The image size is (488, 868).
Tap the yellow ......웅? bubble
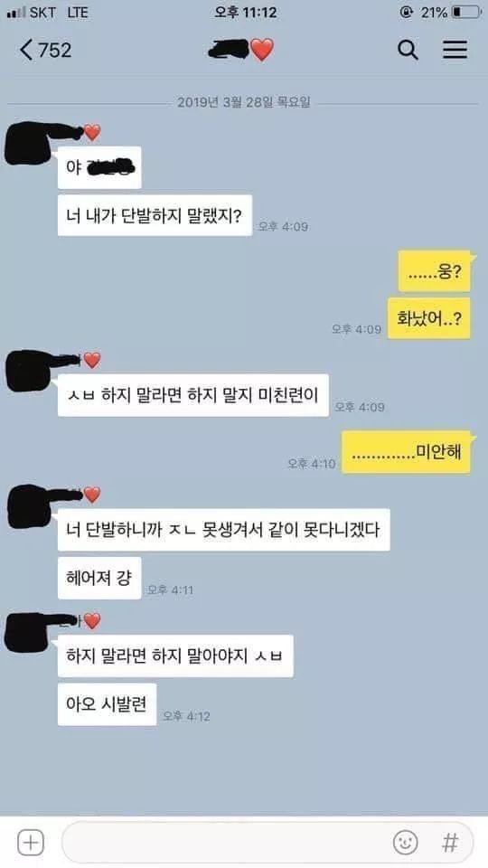[x=435, y=271]
